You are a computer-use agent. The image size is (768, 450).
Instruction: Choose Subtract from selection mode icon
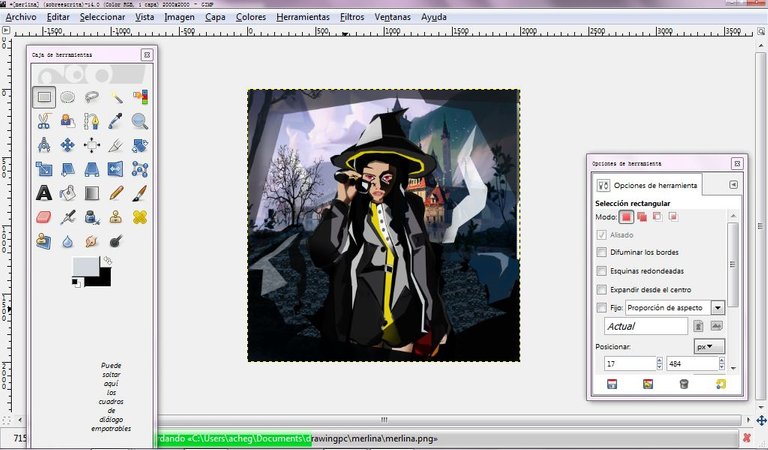pyautogui.click(x=657, y=216)
